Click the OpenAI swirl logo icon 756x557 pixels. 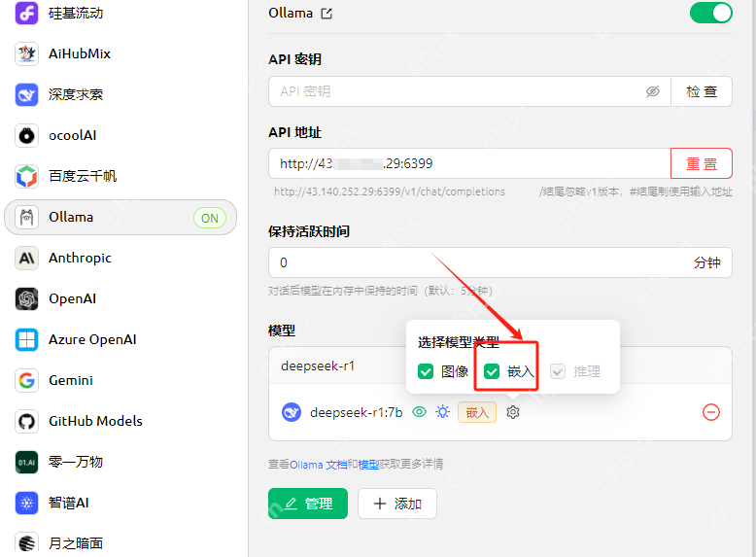click(x=26, y=299)
